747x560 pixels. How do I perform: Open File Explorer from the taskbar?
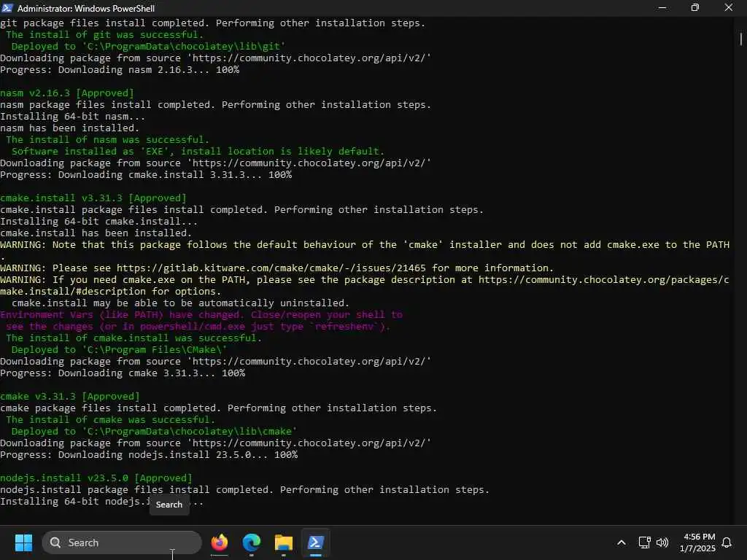click(x=284, y=542)
